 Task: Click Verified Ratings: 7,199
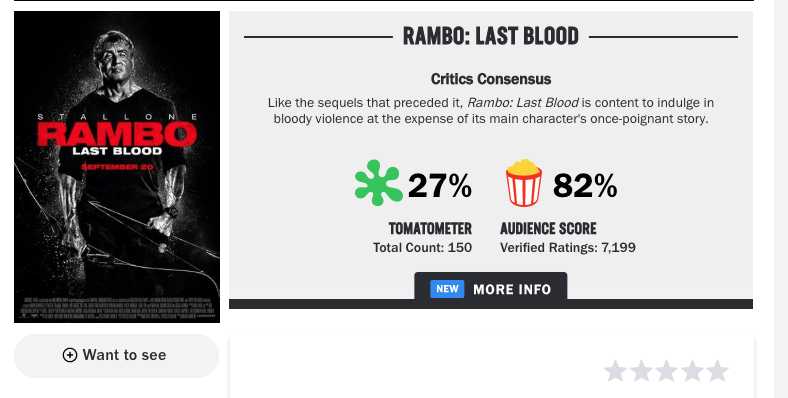[568, 248]
